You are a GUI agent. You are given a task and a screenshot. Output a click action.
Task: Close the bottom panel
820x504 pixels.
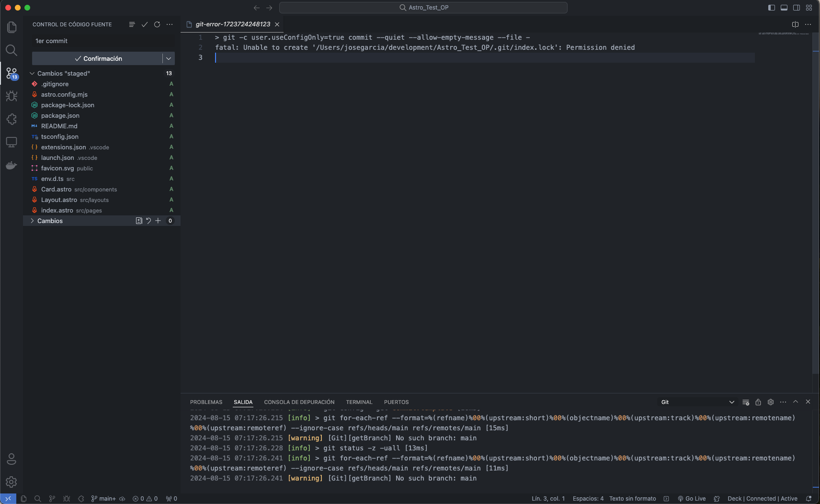click(808, 402)
